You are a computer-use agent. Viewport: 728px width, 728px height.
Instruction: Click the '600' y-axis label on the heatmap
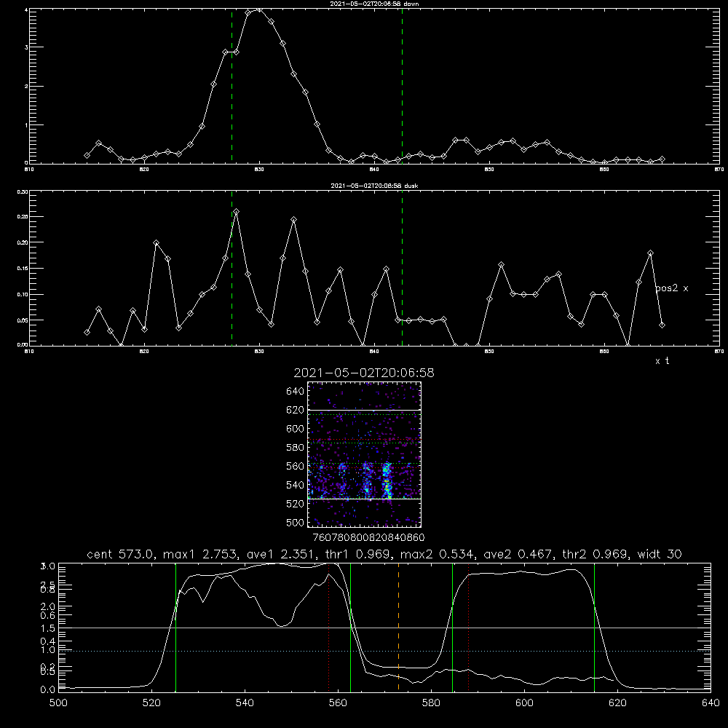[296, 429]
